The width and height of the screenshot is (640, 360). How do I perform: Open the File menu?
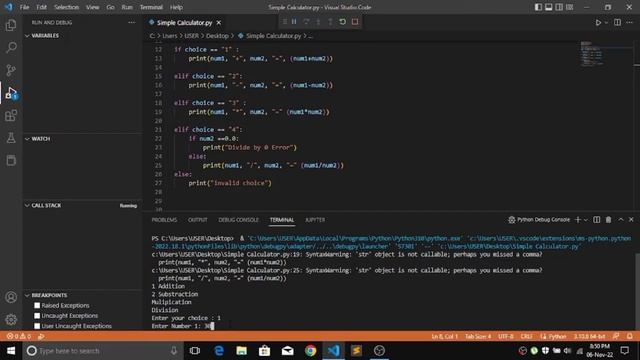[x=24, y=7]
